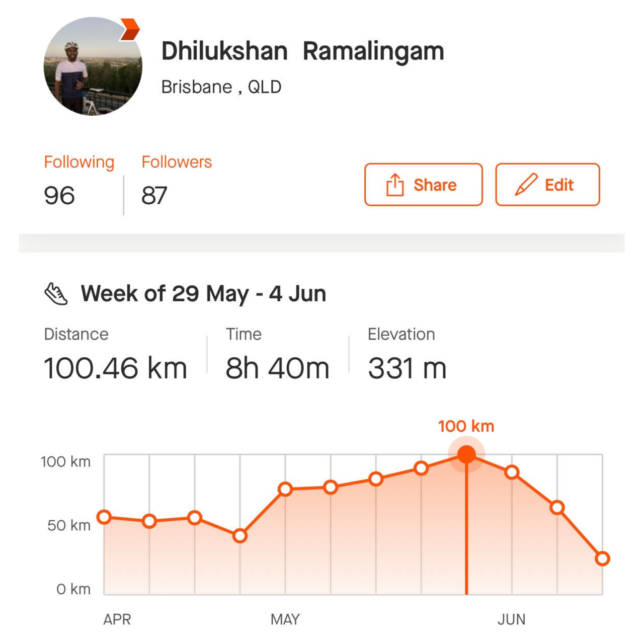Select the last data point on chart
The height and width of the screenshot is (644, 644).
(602, 558)
